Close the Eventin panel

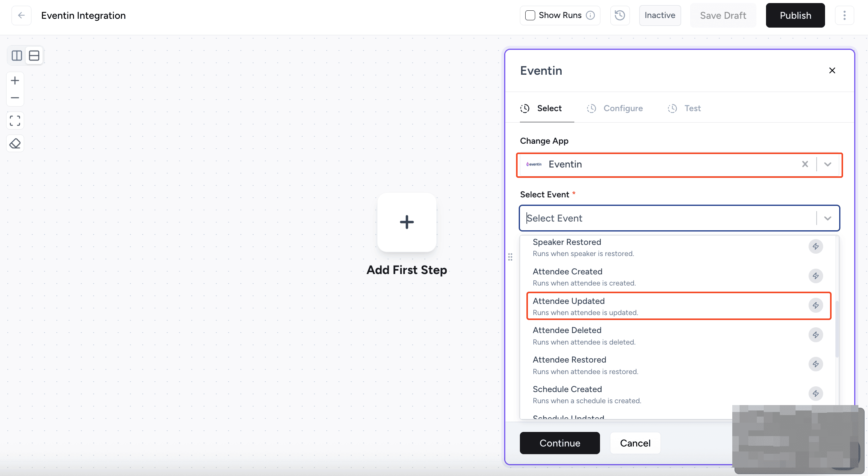tap(832, 71)
